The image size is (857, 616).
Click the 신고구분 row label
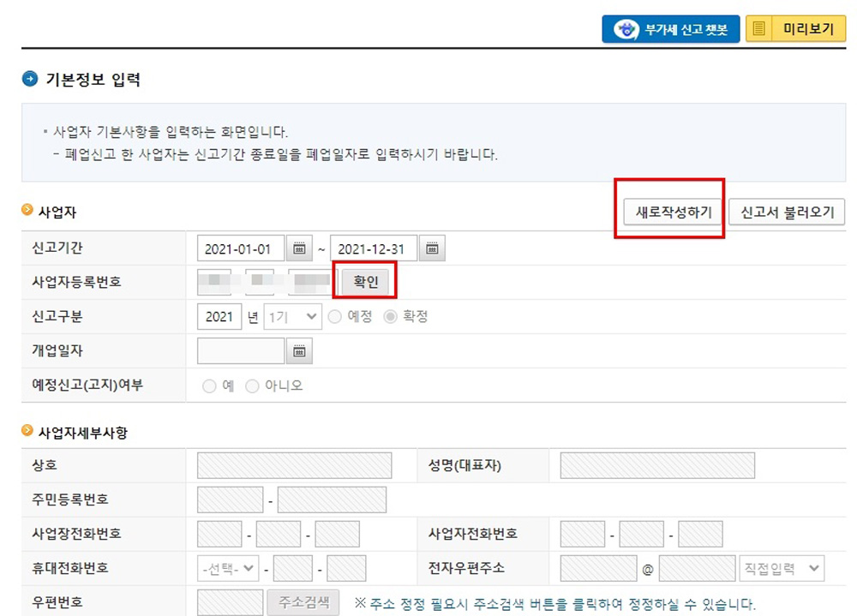click(x=57, y=316)
